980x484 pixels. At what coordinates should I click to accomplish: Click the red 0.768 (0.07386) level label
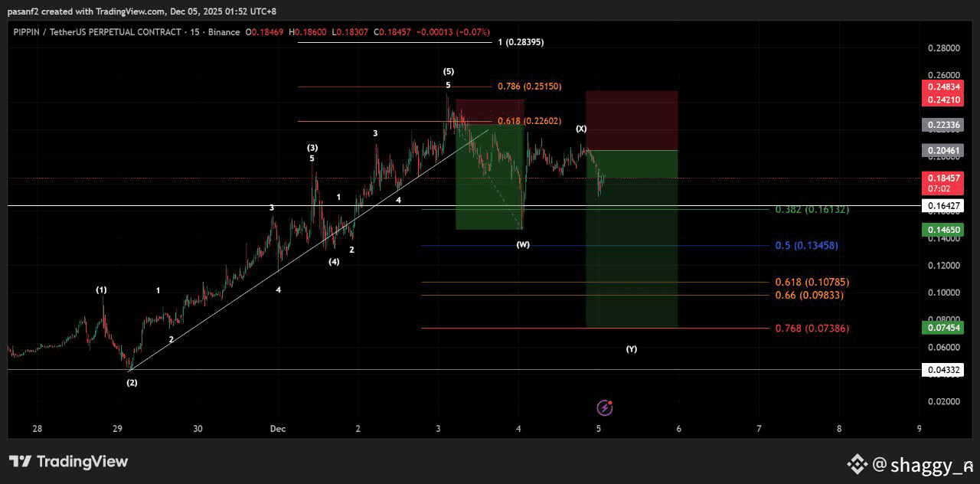point(812,329)
